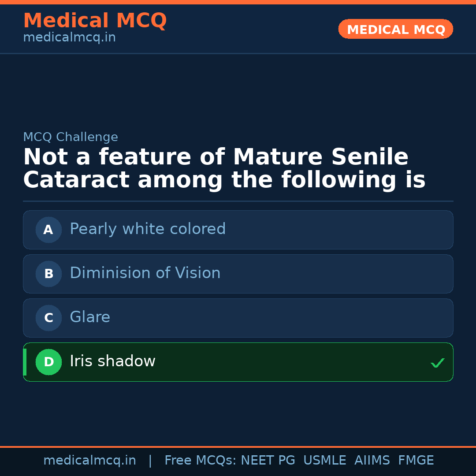Click the letter A option circle
The width and height of the screenshot is (476, 476).
point(48,230)
